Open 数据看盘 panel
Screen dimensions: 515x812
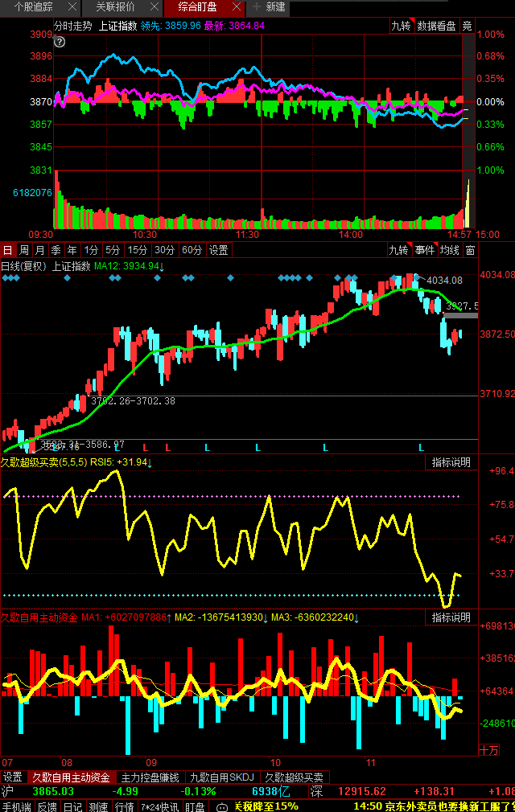click(x=437, y=26)
